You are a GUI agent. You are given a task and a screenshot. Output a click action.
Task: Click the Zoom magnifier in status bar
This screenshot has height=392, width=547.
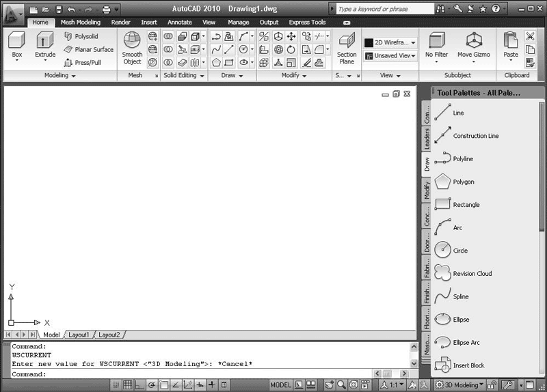coord(341,384)
